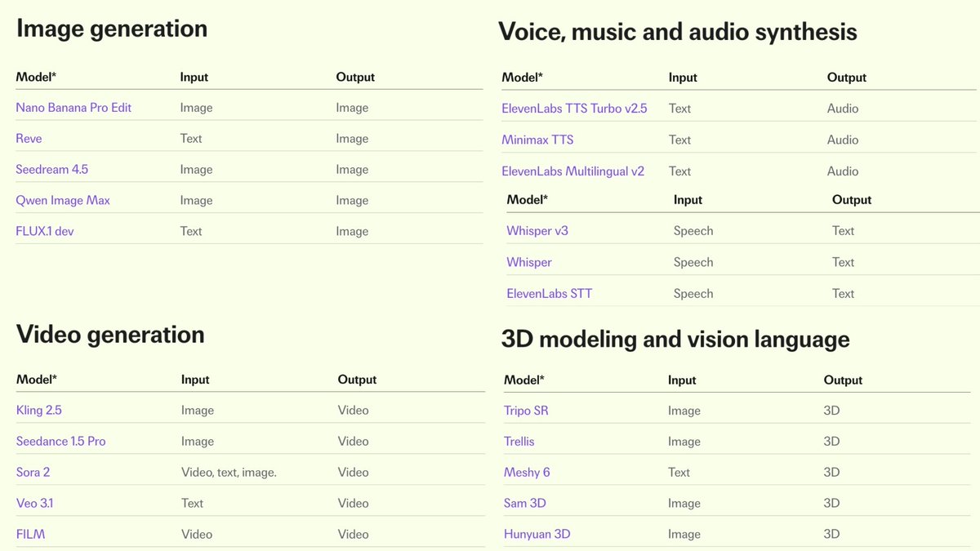This screenshot has width=980, height=551.
Task: Open the Reve model link
Action: tap(29, 139)
